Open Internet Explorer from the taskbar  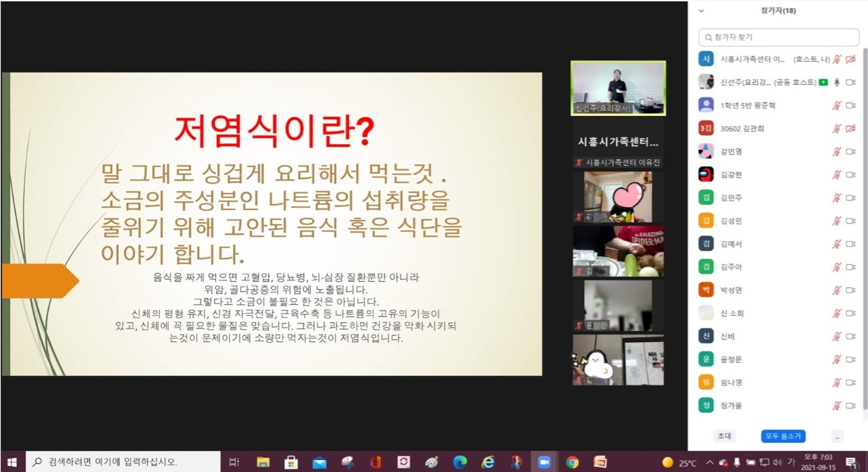click(488, 462)
